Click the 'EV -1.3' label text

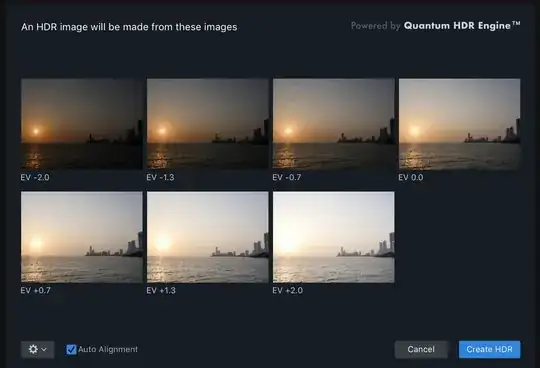click(160, 177)
